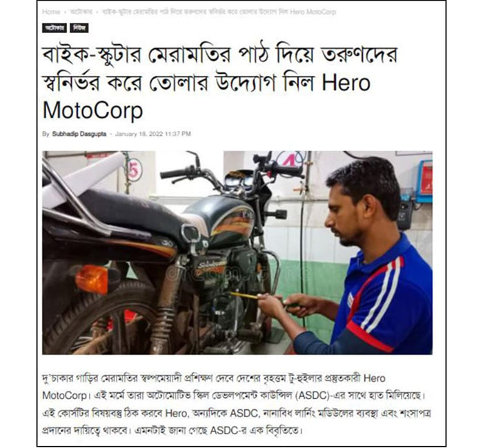Click the chevron after অটোকার breadcrumb
This screenshot has height=448, width=483.
[97, 12]
